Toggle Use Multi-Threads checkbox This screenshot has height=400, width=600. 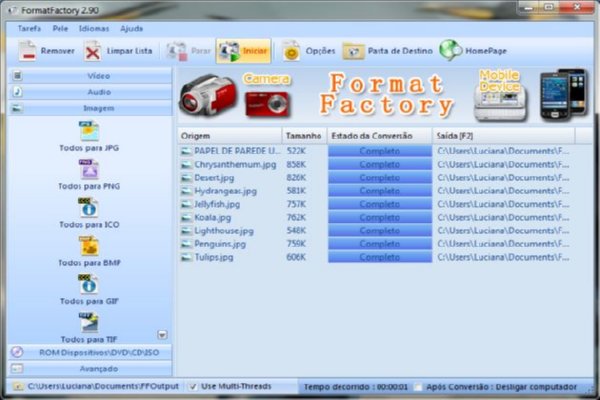tap(193, 387)
